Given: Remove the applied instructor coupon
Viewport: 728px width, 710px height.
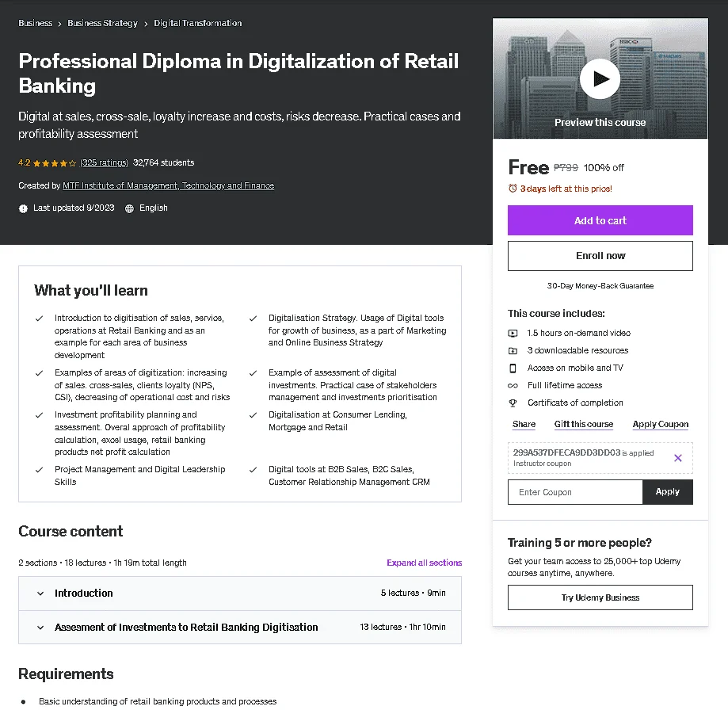Looking at the screenshot, I should point(678,458).
